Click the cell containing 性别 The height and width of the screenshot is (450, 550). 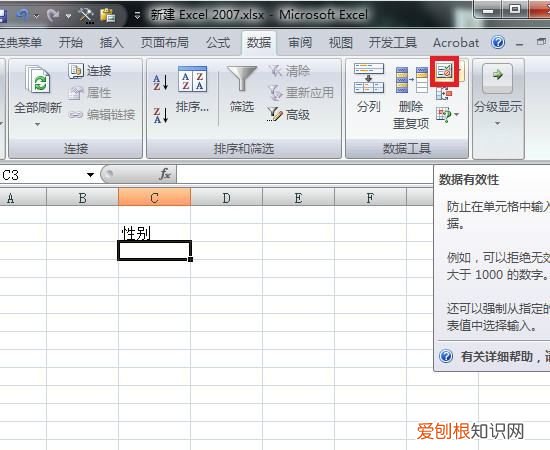[x=154, y=233]
